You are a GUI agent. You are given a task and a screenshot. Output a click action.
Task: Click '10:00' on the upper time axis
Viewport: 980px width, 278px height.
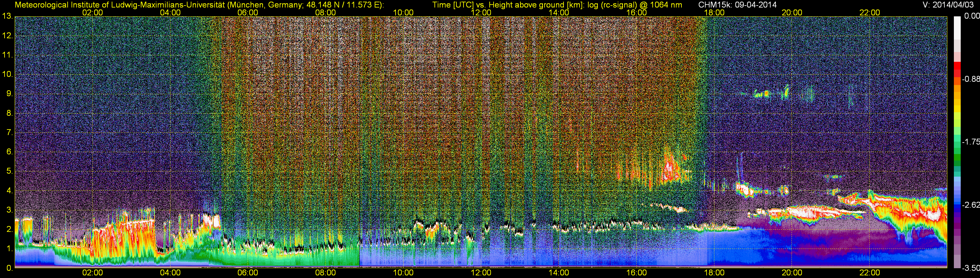[x=403, y=12]
